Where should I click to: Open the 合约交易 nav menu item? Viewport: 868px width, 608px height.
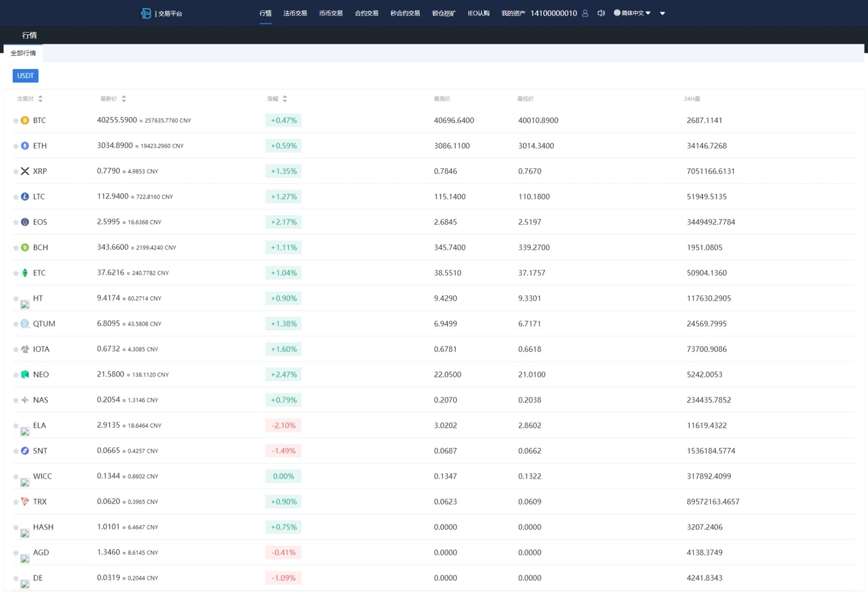point(366,13)
